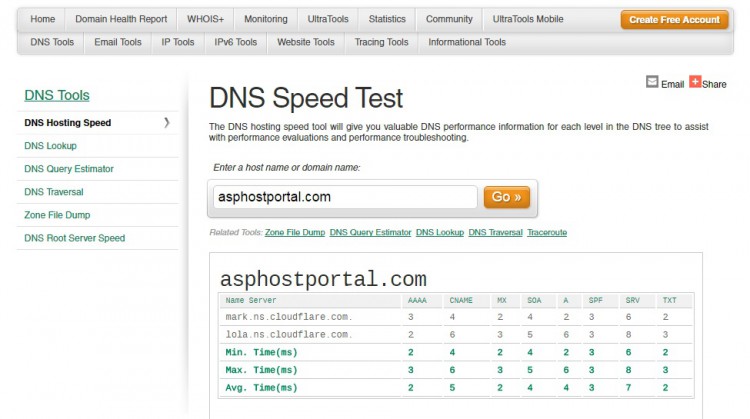Select the Informational Tools submenu tab
The image size is (750, 419).
pos(467,42)
